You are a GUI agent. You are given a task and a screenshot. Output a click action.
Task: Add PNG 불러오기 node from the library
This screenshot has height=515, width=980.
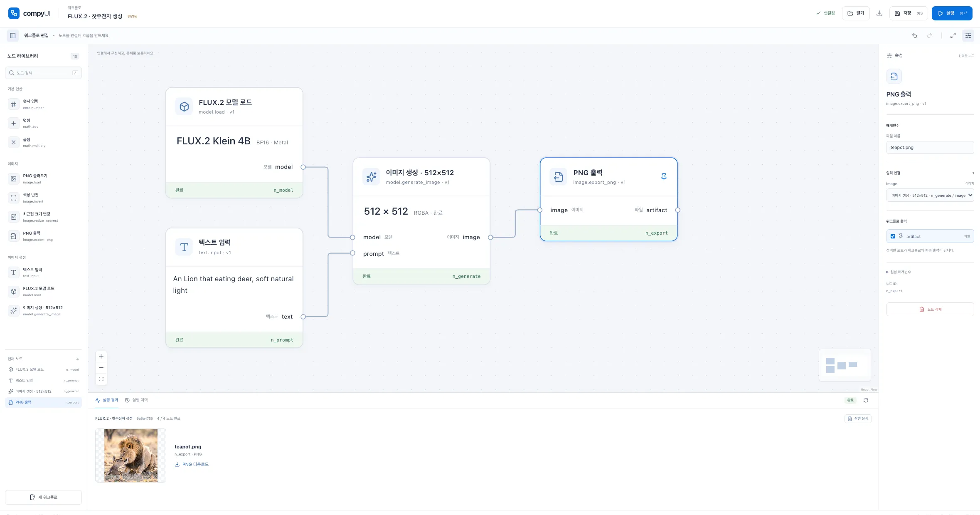(x=44, y=178)
